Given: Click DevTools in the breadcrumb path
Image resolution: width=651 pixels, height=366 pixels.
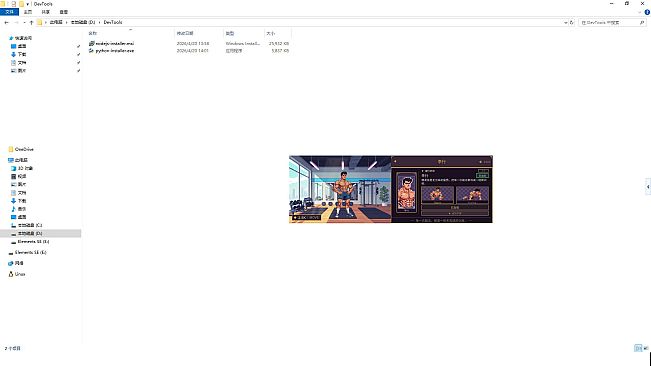Looking at the screenshot, I should click(x=113, y=22).
